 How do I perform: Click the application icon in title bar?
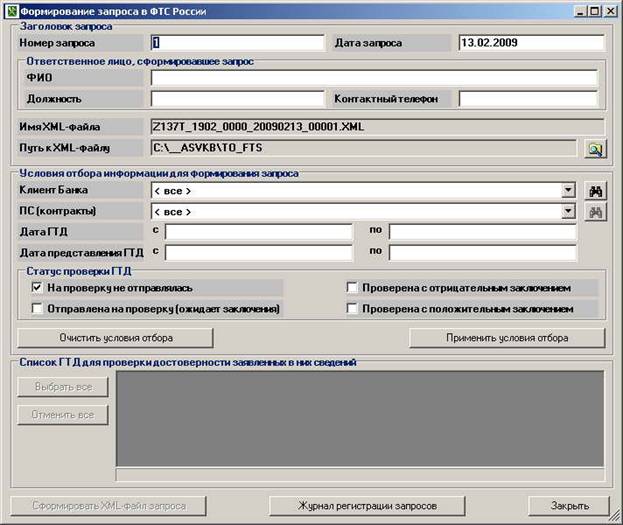tap(10, 10)
